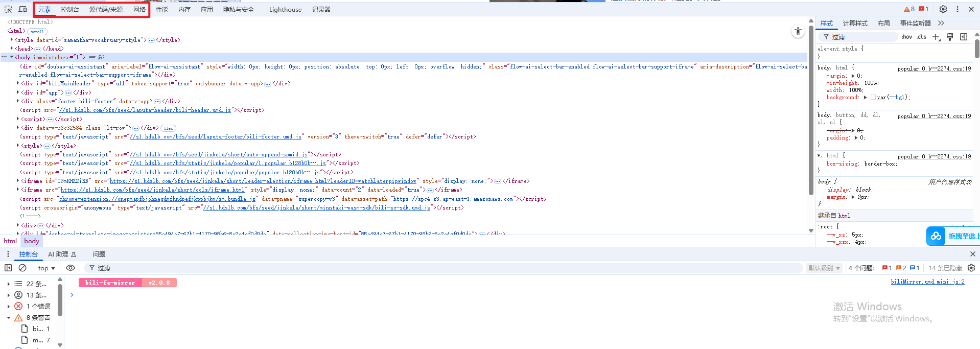Screen dimensions: 980x349
Task: Toggle the .cls element classes panel
Action: tap(921, 37)
